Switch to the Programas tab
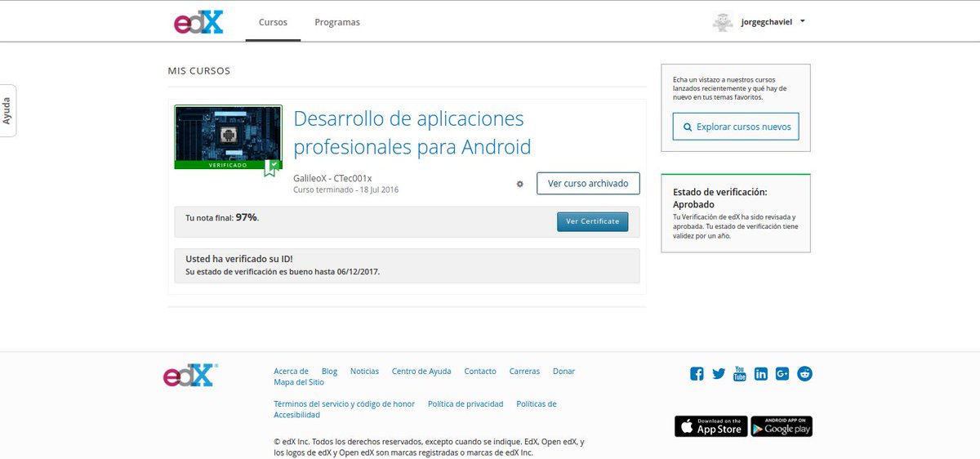This screenshot has height=459, width=980. (337, 22)
